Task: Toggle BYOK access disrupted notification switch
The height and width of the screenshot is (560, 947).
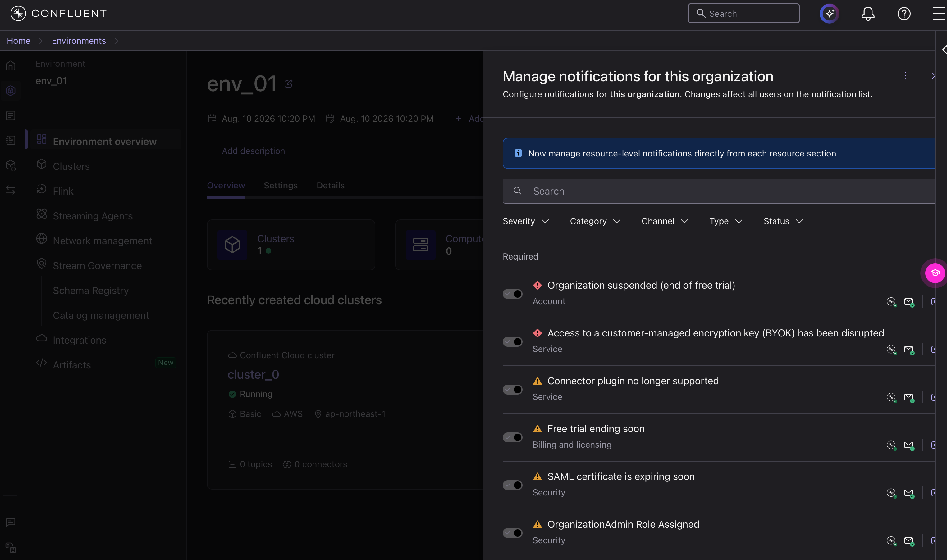Action: tap(512, 341)
